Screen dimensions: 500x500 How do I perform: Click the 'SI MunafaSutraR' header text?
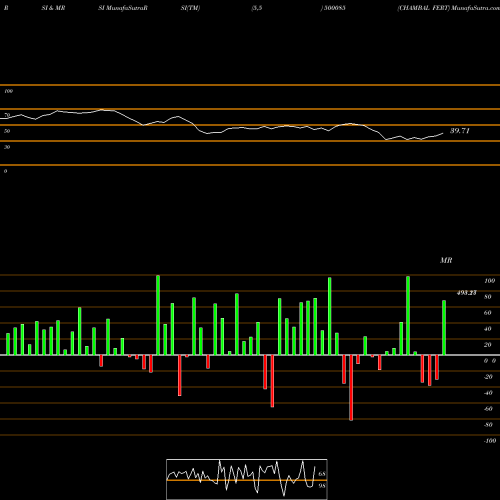coord(123,8)
